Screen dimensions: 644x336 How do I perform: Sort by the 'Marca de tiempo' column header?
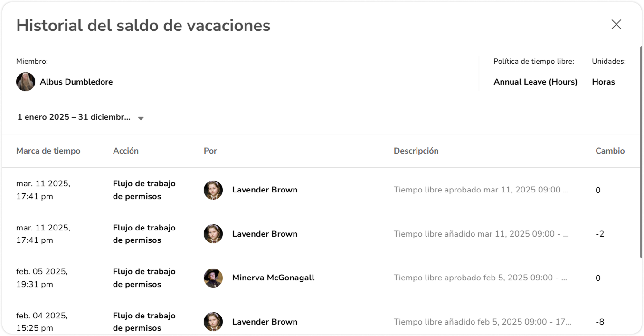pos(48,151)
